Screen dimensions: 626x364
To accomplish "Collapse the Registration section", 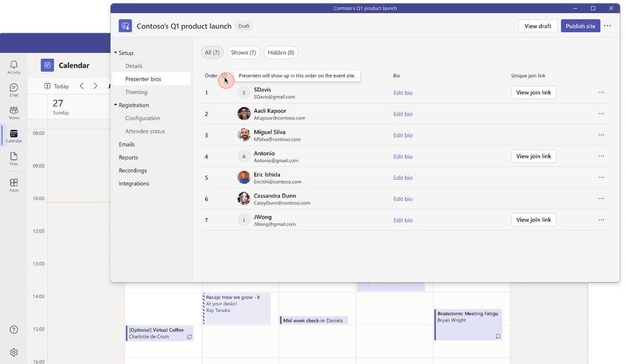I will coord(115,105).
